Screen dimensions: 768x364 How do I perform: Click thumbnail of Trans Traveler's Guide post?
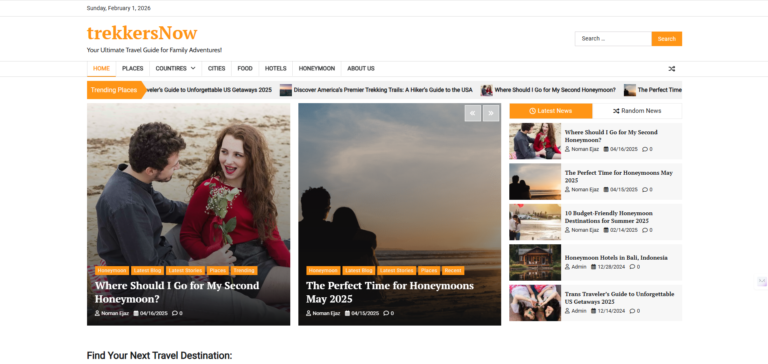point(535,303)
